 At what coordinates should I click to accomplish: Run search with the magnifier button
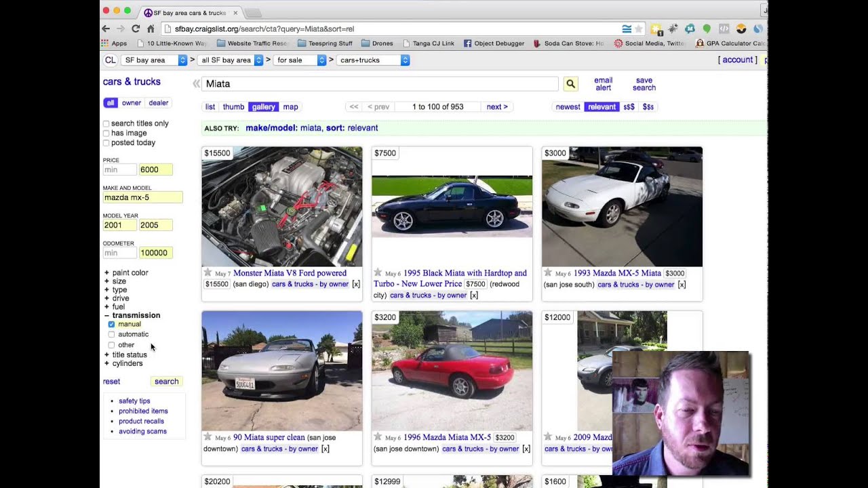pos(570,83)
